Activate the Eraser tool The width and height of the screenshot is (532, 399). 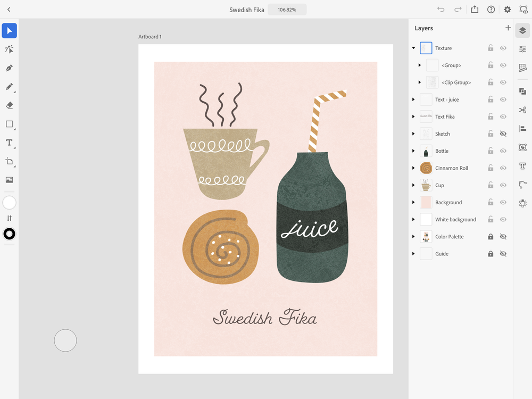(x=9, y=105)
